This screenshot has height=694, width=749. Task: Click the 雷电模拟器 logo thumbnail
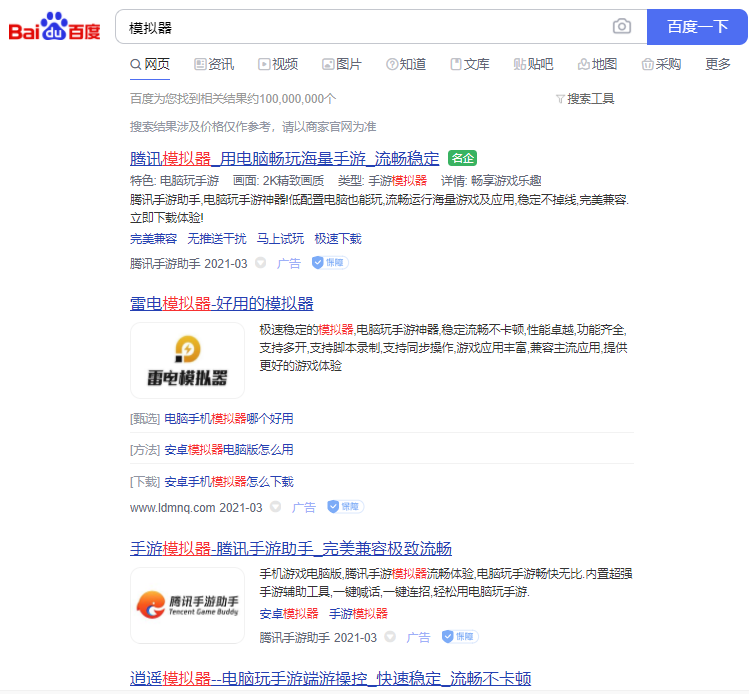(187, 361)
